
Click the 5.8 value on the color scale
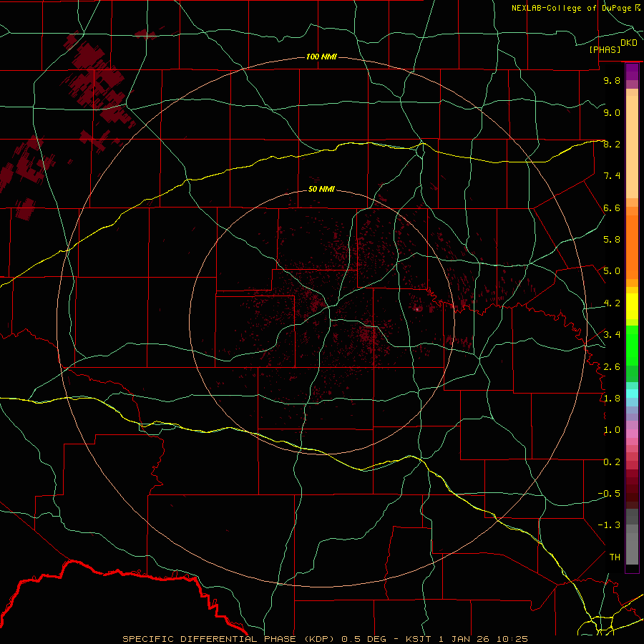click(612, 239)
